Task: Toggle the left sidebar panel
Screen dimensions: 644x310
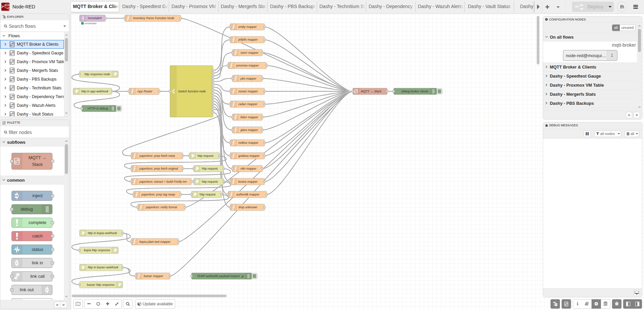Action: (x=628, y=304)
